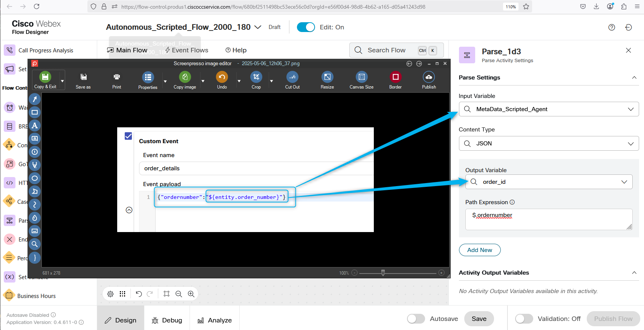This screenshot has width=644, height=330.
Task: Click the Add New button
Action: [479, 250]
